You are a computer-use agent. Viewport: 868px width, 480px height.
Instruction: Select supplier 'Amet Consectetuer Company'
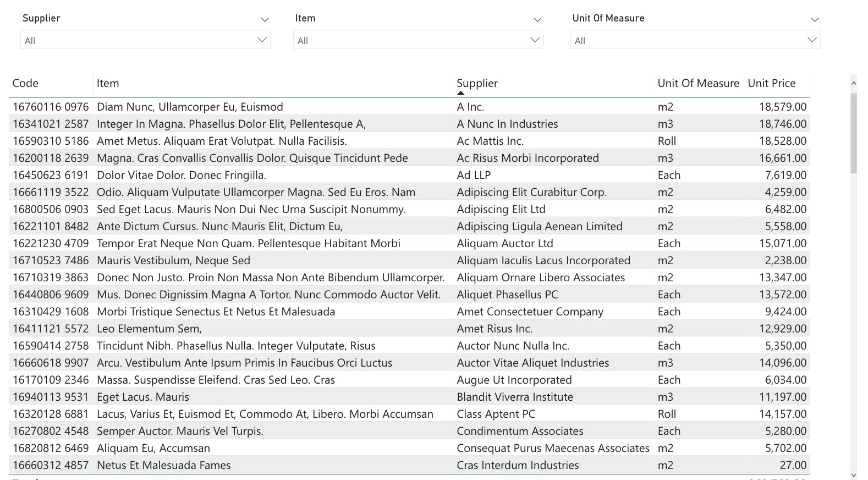coord(530,312)
